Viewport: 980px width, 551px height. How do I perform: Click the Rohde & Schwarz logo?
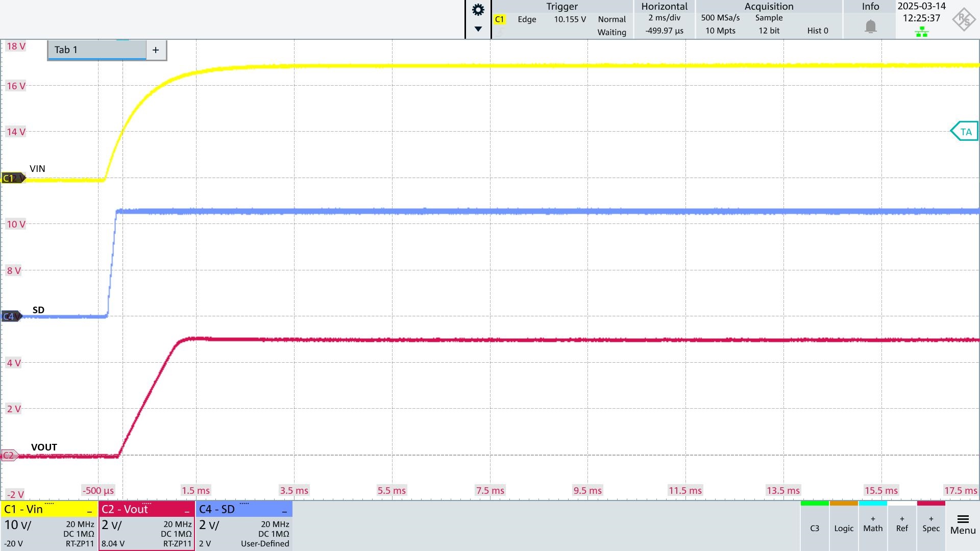pyautogui.click(x=964, y=18)
